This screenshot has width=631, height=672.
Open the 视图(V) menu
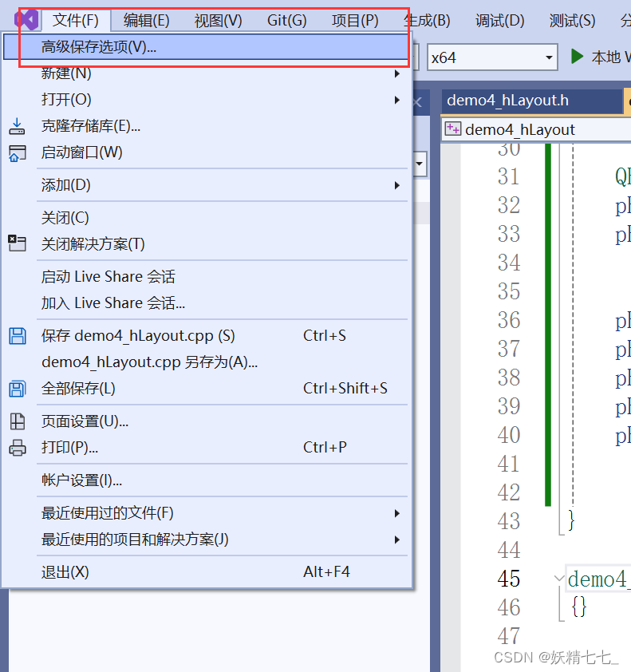click(218, 20)
